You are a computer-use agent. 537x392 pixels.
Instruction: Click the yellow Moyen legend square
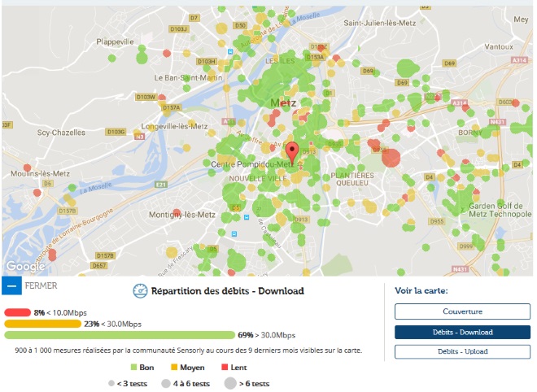(x=172, y=368)
